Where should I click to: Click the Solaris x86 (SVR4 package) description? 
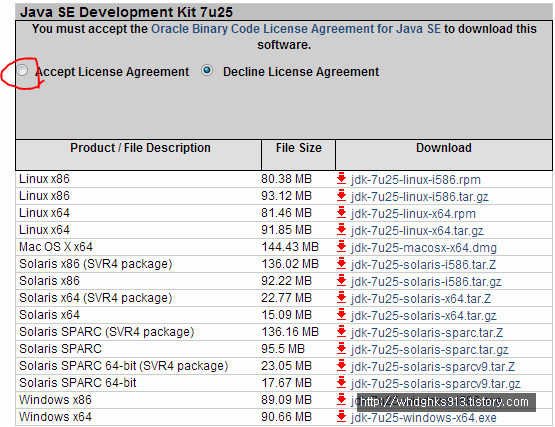(x=96, y=264)
